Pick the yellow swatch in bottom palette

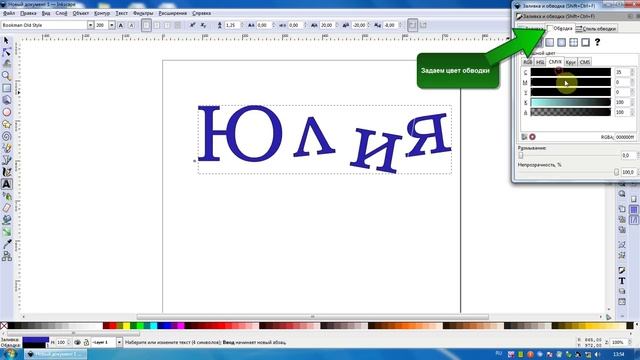click(127, 325)
